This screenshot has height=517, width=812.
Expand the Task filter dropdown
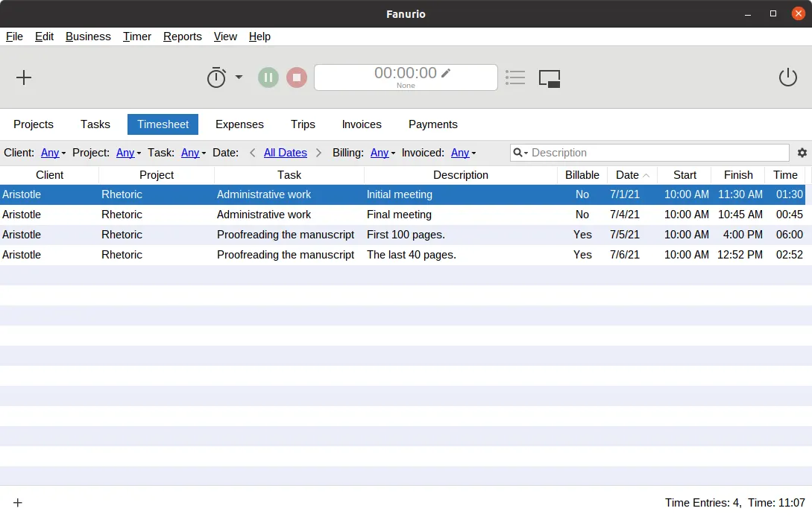(x=193, y=153)
